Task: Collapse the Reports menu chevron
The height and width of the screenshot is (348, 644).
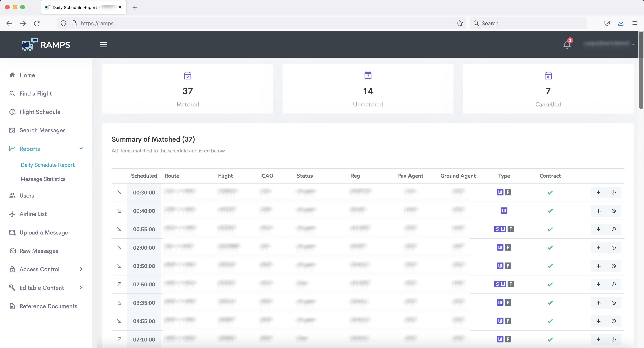Action: [x=81, y=149]
